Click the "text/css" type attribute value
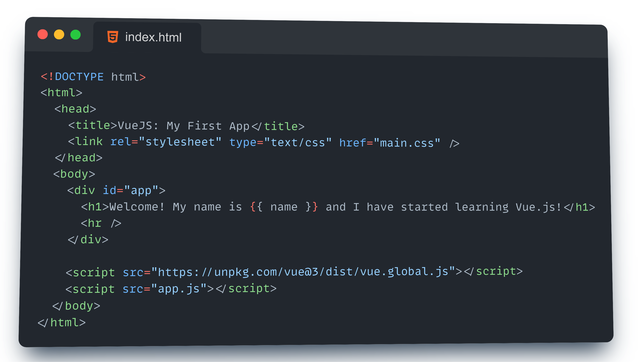The width and height of the screenshot is (644, 362). (298, 143)
